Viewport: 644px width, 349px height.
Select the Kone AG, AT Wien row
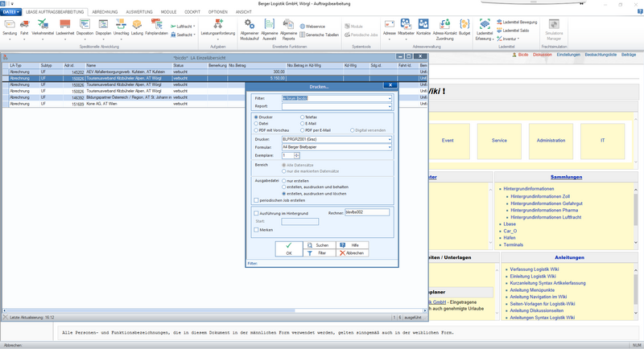[x=214, y=105]
